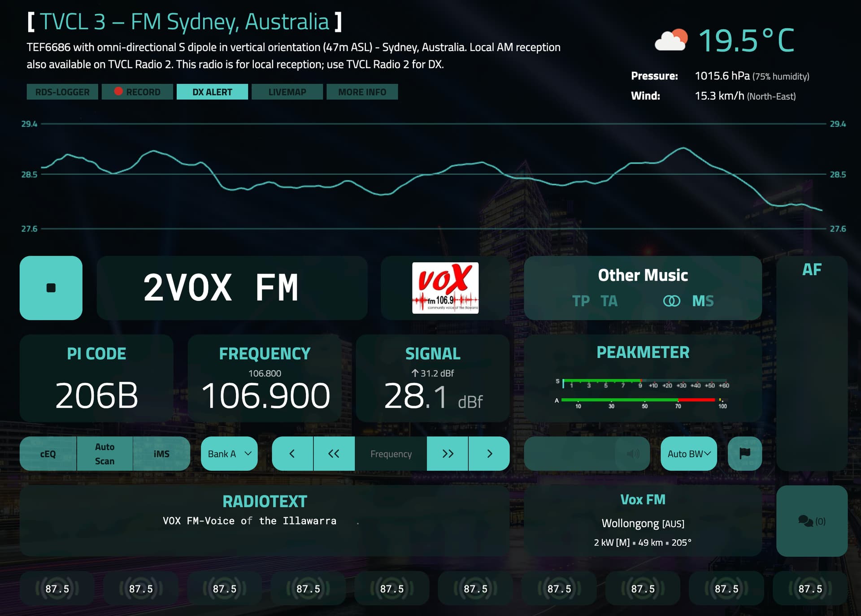Click the SIGNAL 28.1 dBf panel
This screenshot has width=861, height=616.
pos(433,378)
